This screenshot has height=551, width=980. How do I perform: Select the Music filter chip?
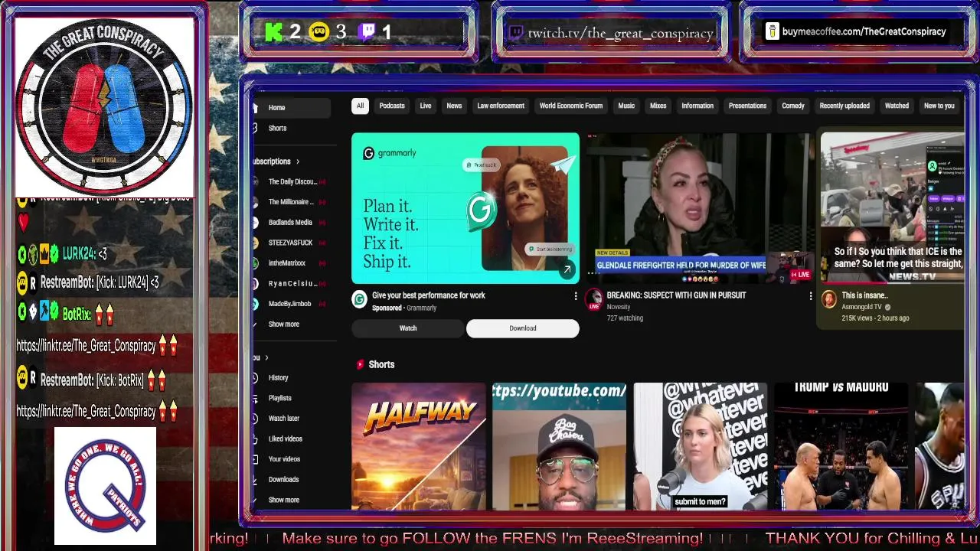626,106
